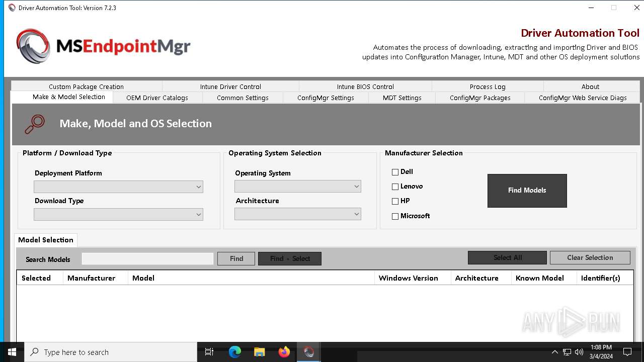Launch Microsoft Edge from the taskbar

[x=235, y=352]
